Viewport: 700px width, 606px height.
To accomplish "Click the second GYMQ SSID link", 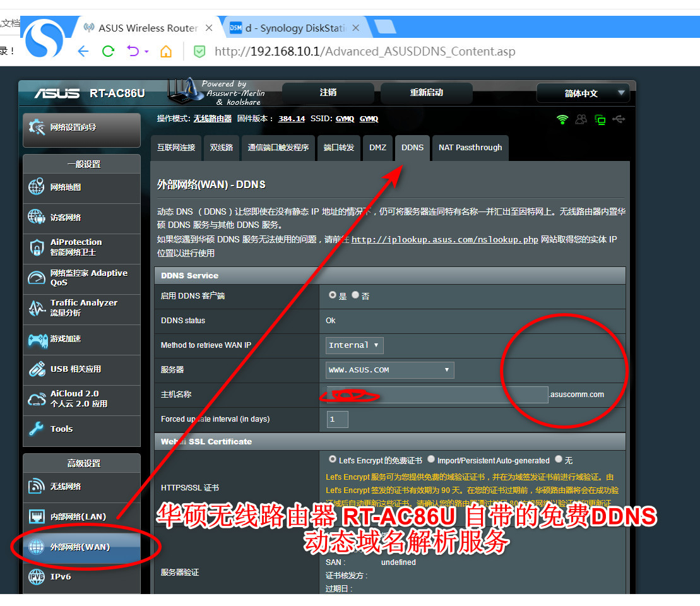I will click(x=369, y=119).
